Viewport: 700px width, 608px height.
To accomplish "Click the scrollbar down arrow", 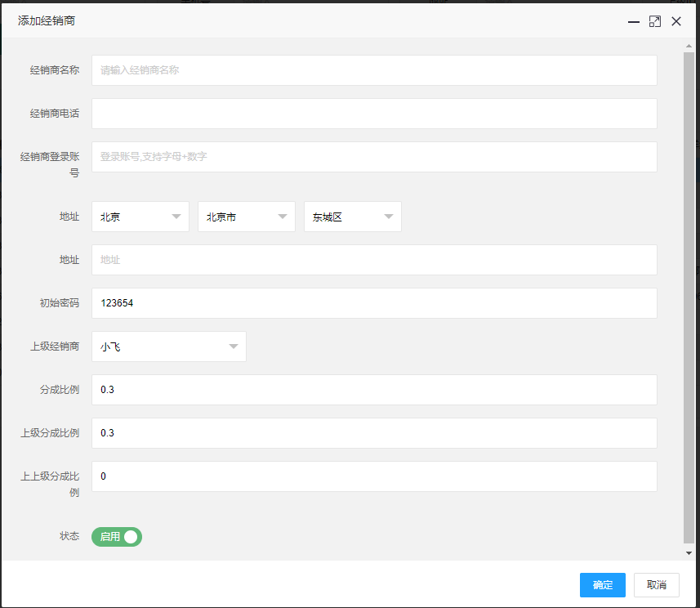I will pyautogui.click(x=689, y=553).
